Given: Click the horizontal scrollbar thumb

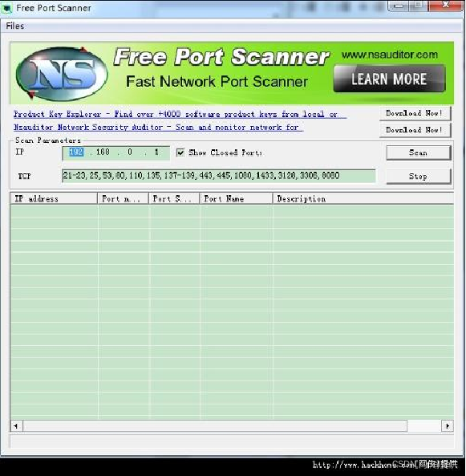Looking at the screenshot, I should click(215, 426).
